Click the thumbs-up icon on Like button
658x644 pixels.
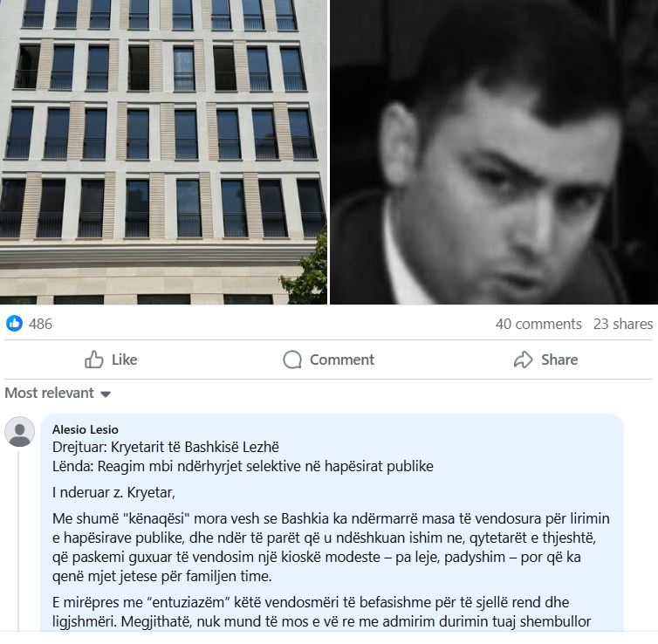(x=94, y=360)
